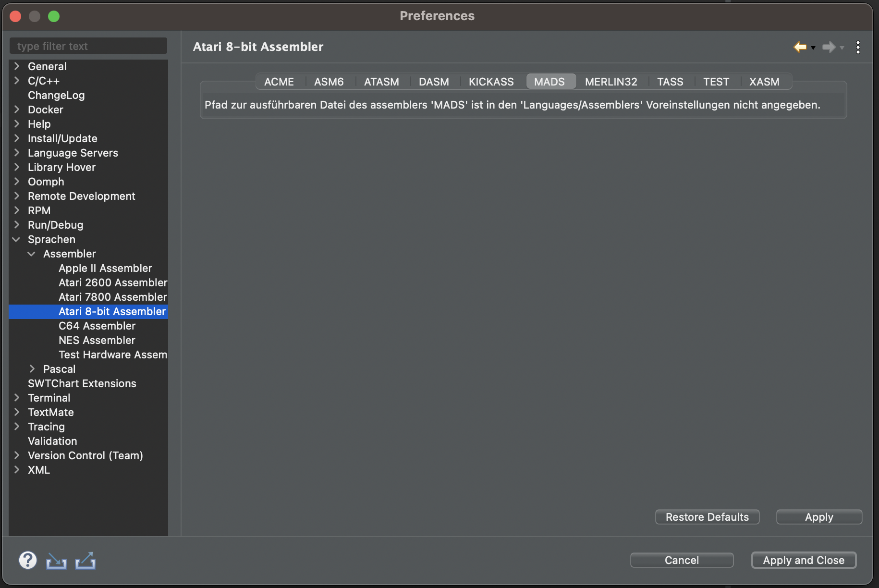Collapse the Assembler tree node

pyautogui.click(x=32, y=254)
